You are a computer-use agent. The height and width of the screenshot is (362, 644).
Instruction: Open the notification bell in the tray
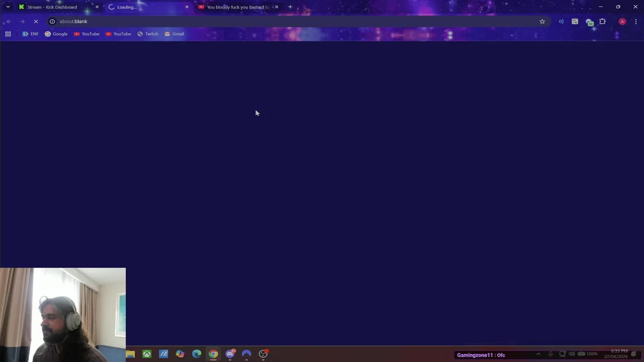point(634,354)
